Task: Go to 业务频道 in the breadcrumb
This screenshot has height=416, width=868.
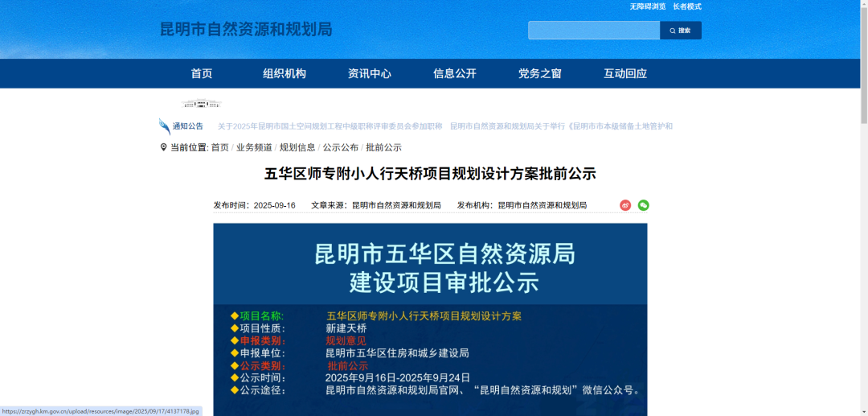Action: pos(254,147)
